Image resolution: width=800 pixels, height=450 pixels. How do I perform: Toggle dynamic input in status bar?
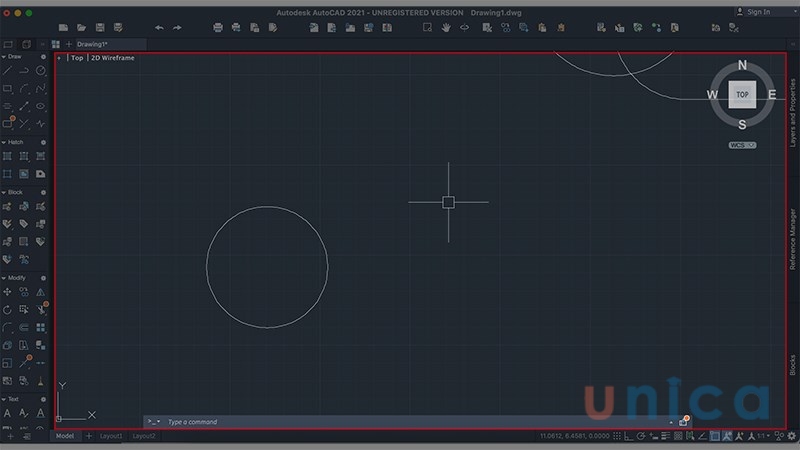(x=654, y=436)
